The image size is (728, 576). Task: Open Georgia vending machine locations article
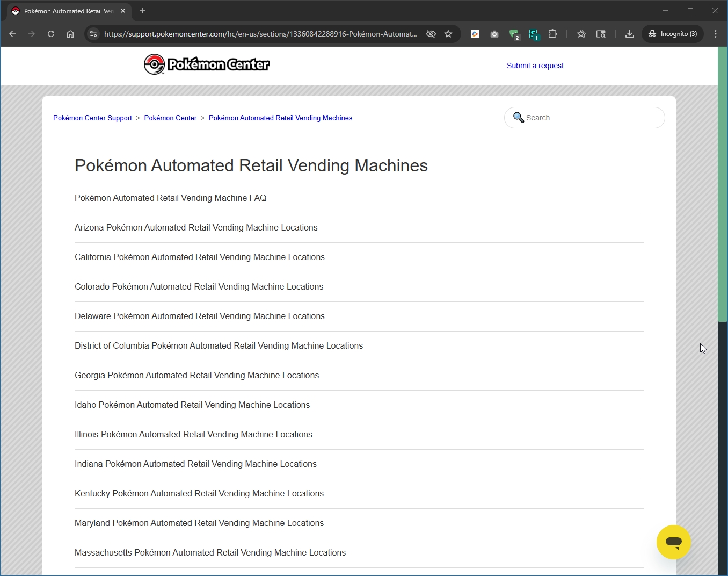[196, 375]
